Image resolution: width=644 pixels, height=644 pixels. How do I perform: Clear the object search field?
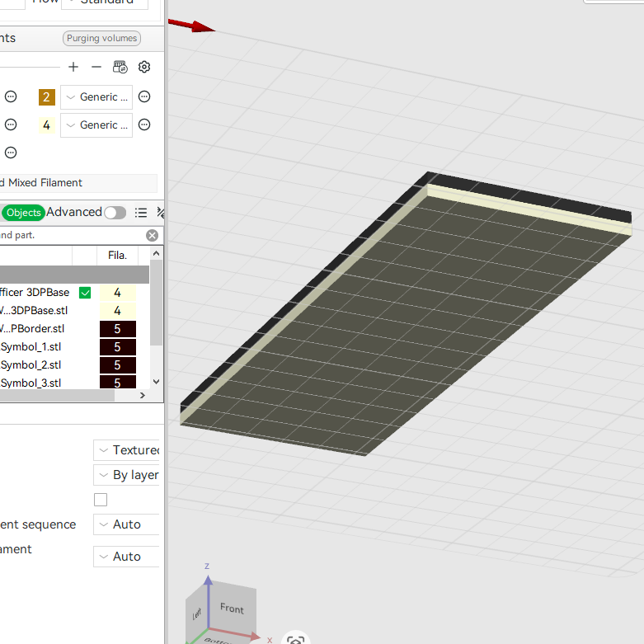[x=152, y=235]
